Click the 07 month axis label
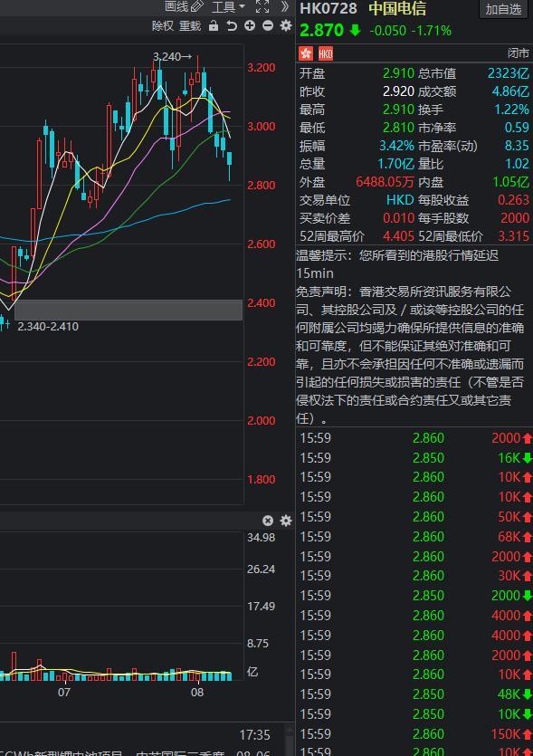 [x=64, y=693]
